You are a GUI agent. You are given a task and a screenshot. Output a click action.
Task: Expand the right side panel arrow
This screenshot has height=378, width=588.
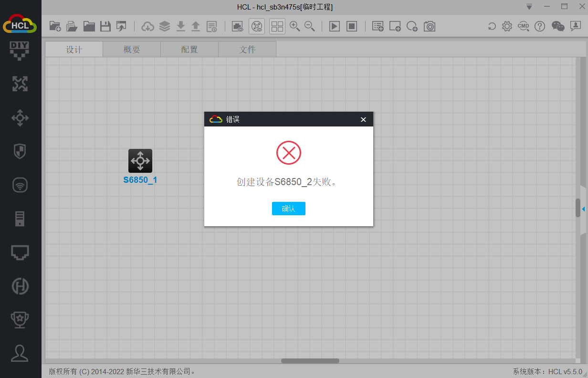(583, 209)
